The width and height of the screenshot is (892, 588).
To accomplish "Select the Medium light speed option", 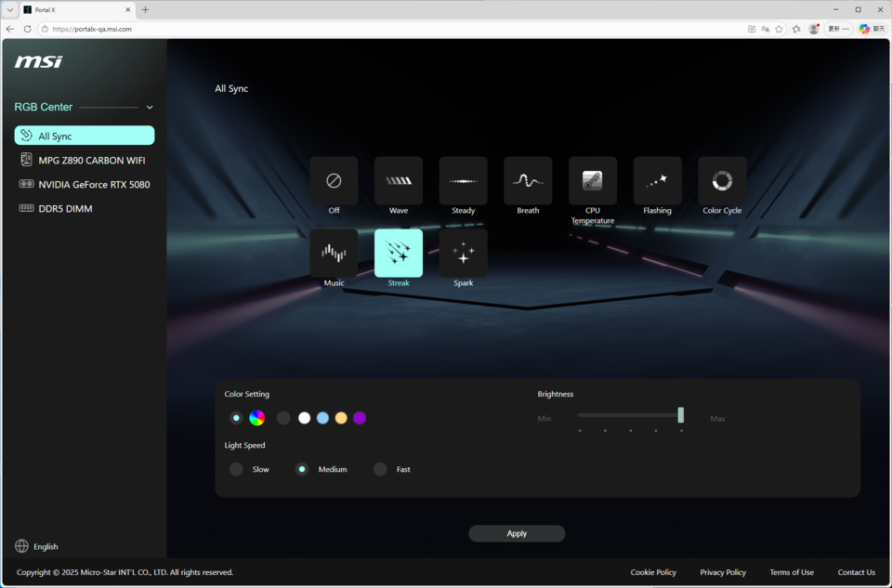I will point(302,469).
